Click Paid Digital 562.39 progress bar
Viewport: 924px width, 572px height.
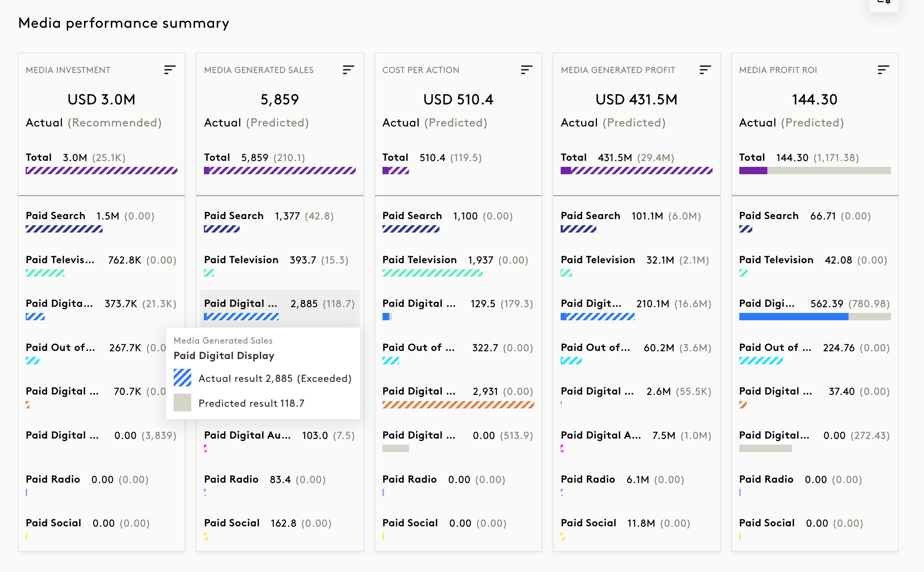coord(814,317)
